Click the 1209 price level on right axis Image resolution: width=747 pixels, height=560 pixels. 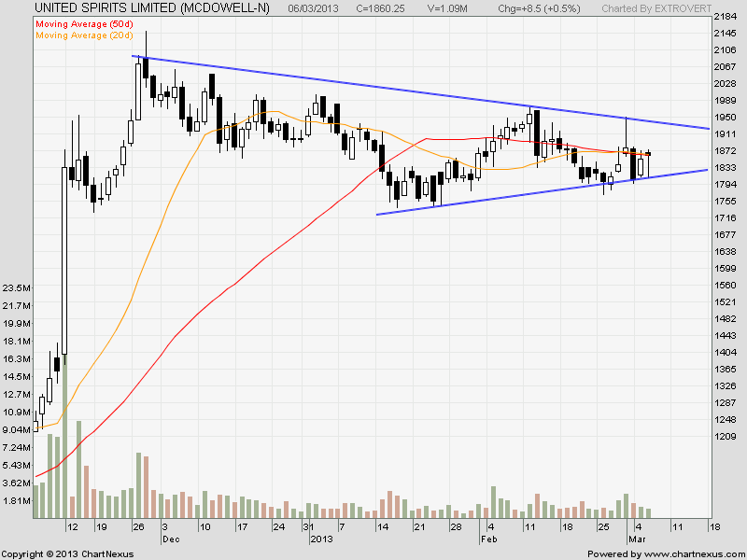tap(725, 437)
